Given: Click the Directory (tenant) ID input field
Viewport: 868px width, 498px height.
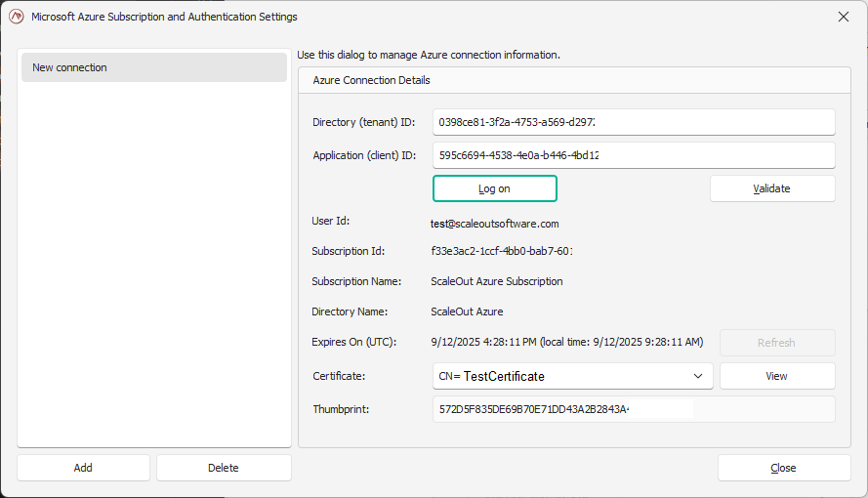Looking at the screenshot, I should click(634, 122).
